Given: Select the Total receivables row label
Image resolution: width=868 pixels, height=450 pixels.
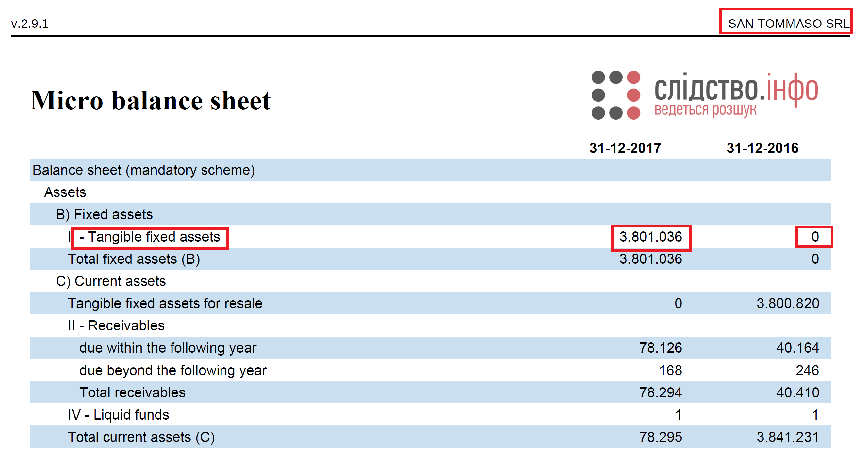Looking at the screenshot, I should 132,393.
